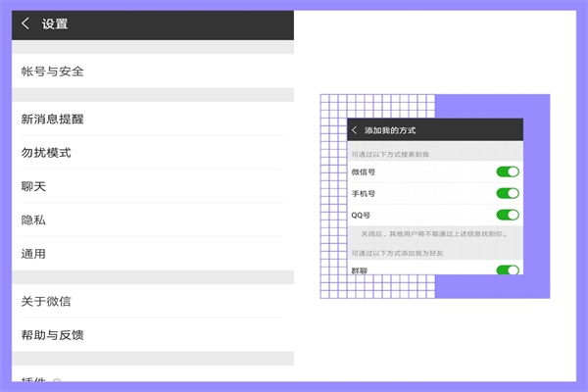588x392 pixels.
Task: Tap back arrow in 添加我的方式 header
Action: [354, 130]
